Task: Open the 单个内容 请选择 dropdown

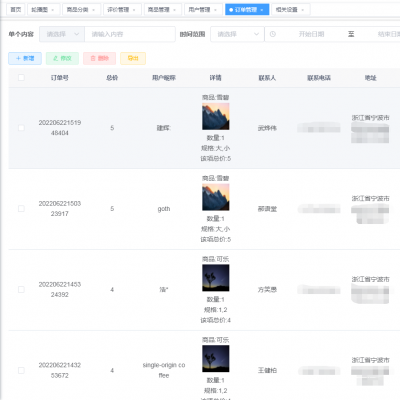Action: click(x=62, y=34)
